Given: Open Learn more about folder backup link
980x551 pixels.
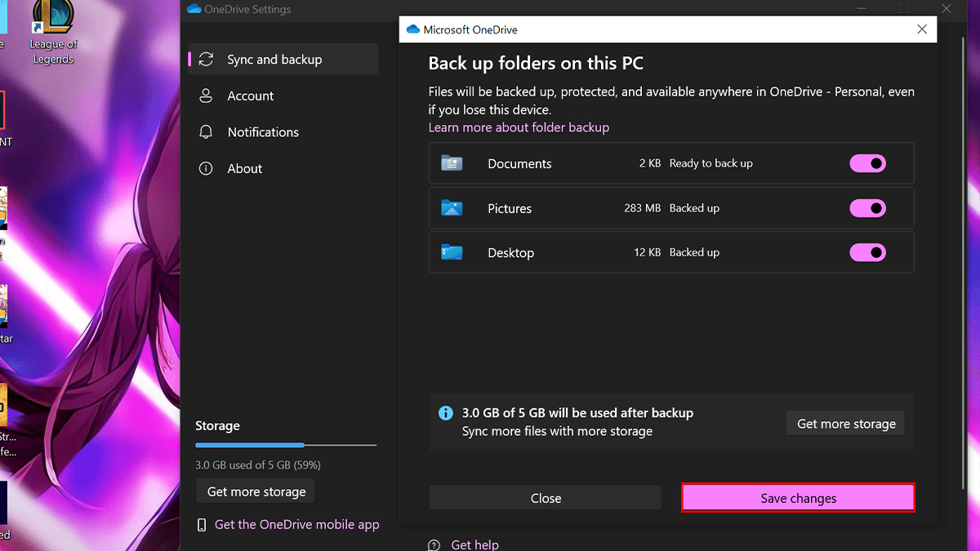Looking at the screenshot, I should 519,127.
